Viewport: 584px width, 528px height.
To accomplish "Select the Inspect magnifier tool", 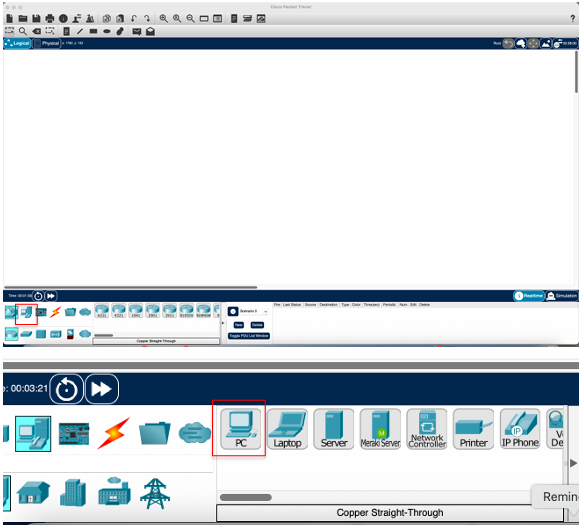I will coord(23,31).
